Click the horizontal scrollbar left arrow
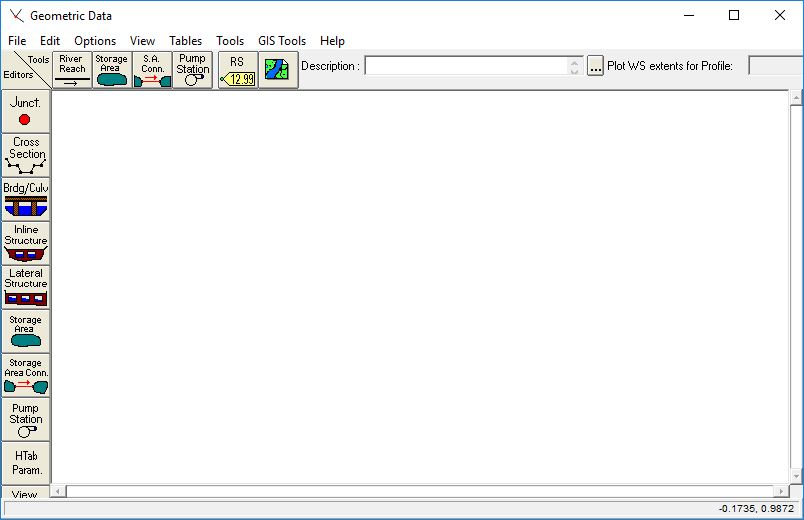The width and height of the screenshot is (804, 520). [58, 491]
